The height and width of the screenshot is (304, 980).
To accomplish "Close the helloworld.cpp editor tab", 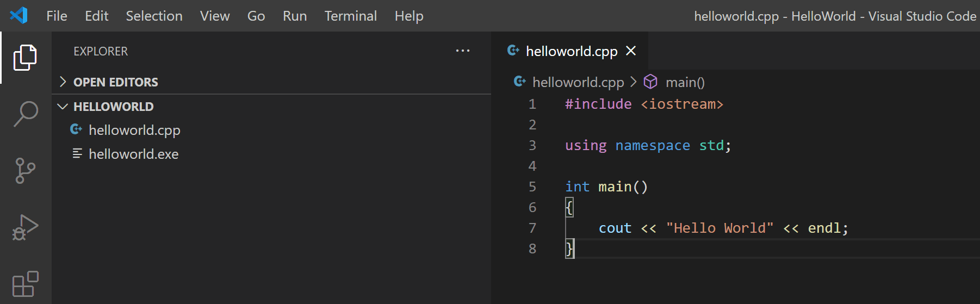I will click(x=631, y=51).
